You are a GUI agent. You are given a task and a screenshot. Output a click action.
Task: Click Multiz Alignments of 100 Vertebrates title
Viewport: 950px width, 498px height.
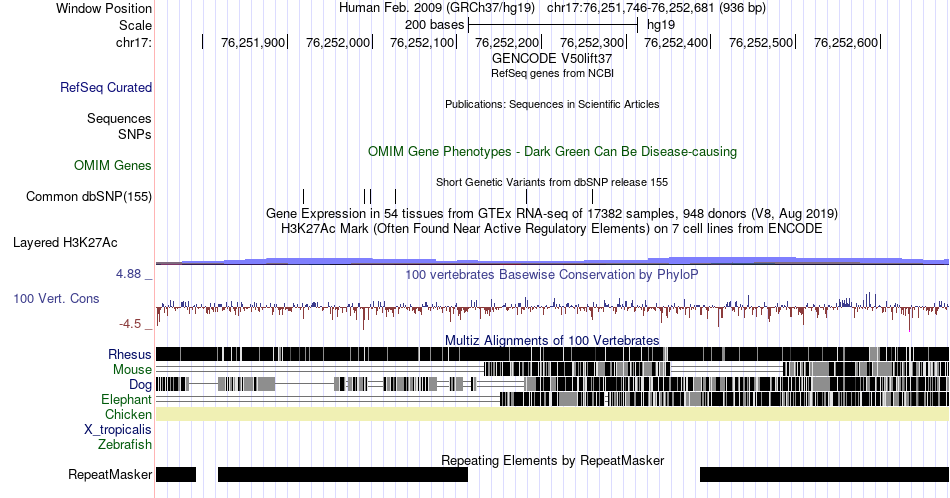coord(552,340)
